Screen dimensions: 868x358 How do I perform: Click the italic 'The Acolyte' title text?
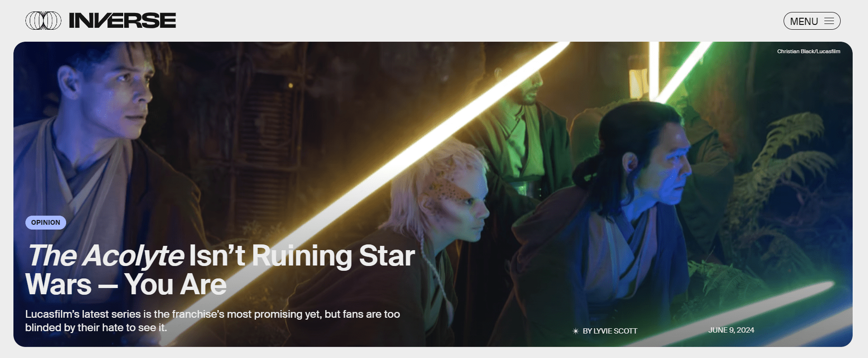point(106,256)
